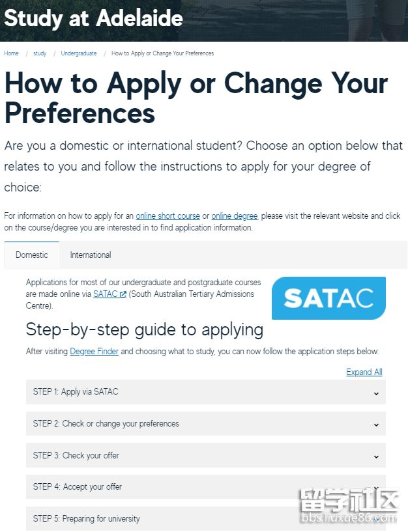408x532 pixels.
Task: Click the SATAC text link
Action: tap(106, 294)
